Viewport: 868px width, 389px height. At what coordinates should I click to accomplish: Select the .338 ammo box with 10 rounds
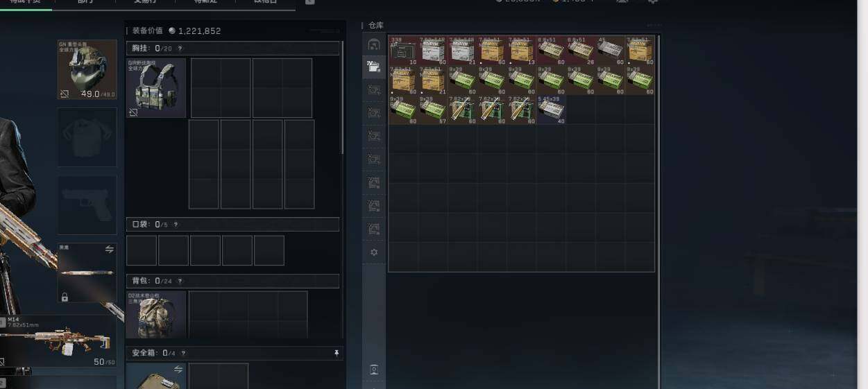403,51
